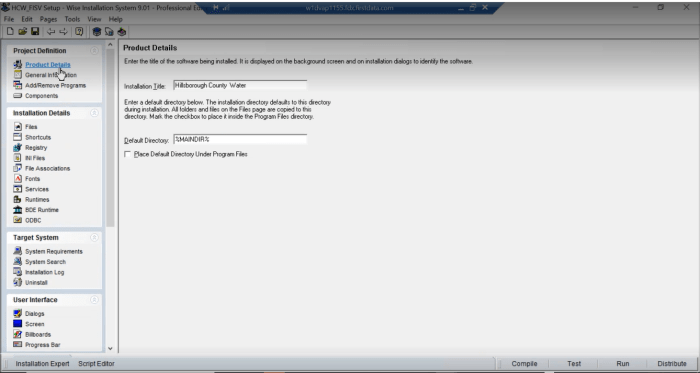Open the View menu
This screenshot has width=700, height=373.
coord(94,19)
